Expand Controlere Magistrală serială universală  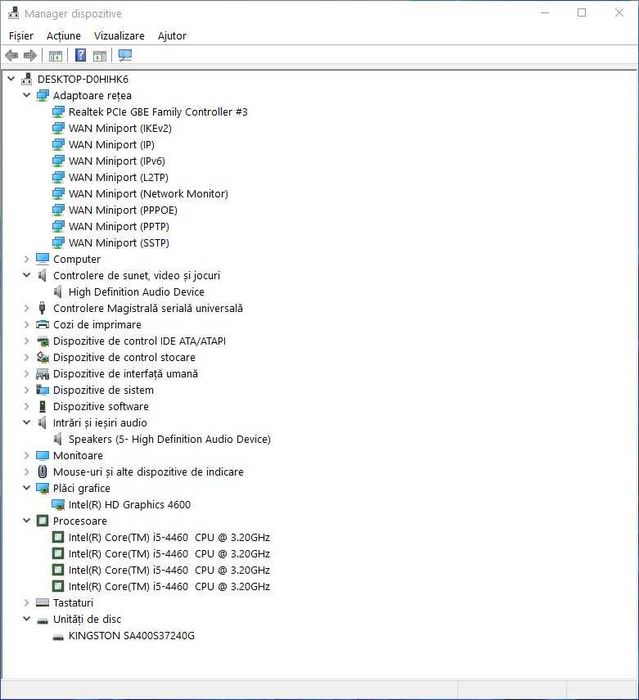pyautogui.click(x=27, y=308)
